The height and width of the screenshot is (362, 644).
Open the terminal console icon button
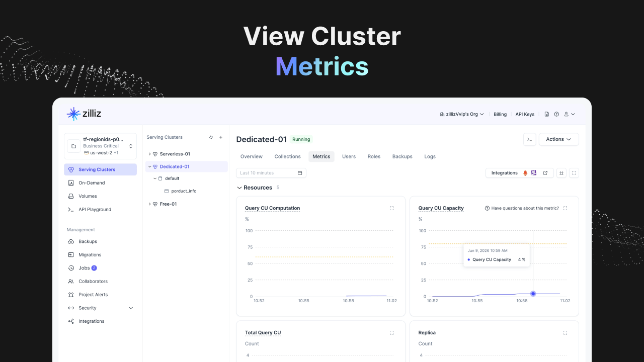coord(530,139)
